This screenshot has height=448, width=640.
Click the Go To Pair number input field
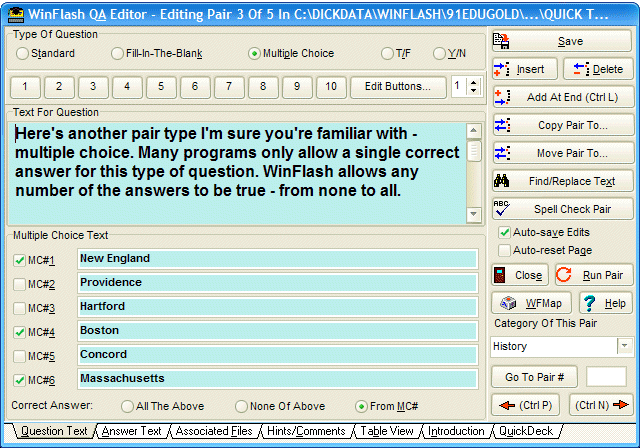(x=606, y=377)
